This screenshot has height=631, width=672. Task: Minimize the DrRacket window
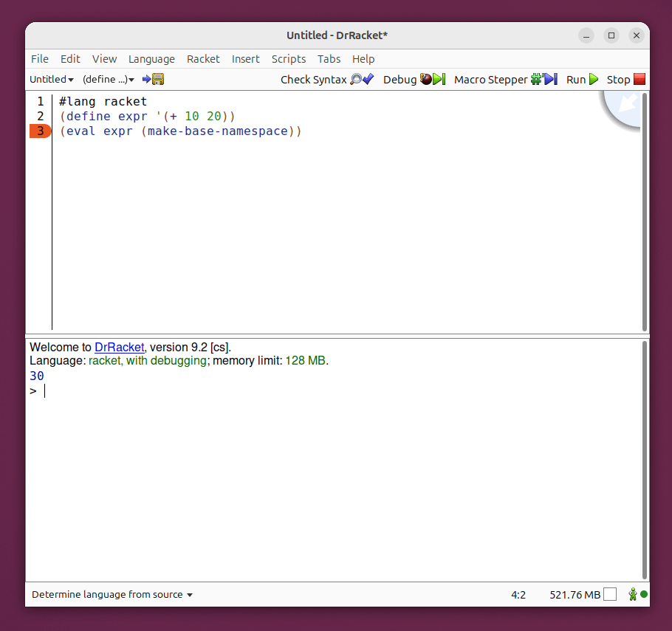coord(586,35)
